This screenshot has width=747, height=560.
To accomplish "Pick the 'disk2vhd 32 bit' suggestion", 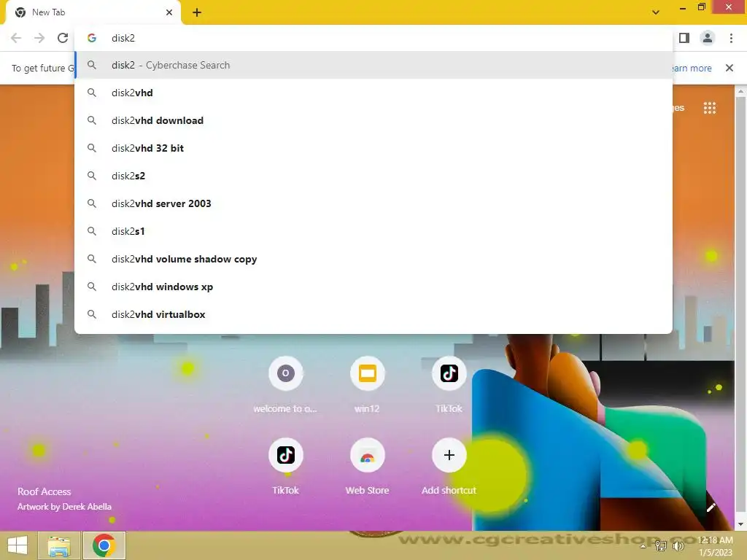I will point(373,148).
